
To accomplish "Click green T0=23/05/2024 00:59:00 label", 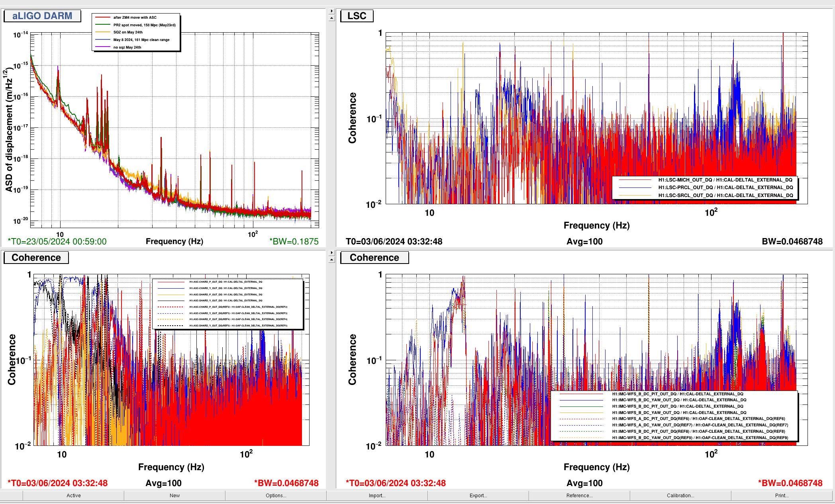I will coord(57,242).
